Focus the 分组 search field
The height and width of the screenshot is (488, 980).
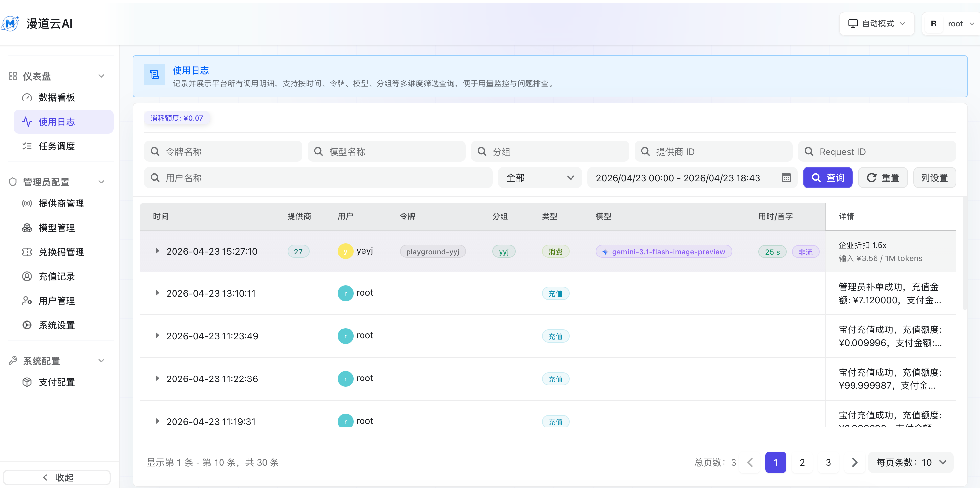(x=550, y=152)
